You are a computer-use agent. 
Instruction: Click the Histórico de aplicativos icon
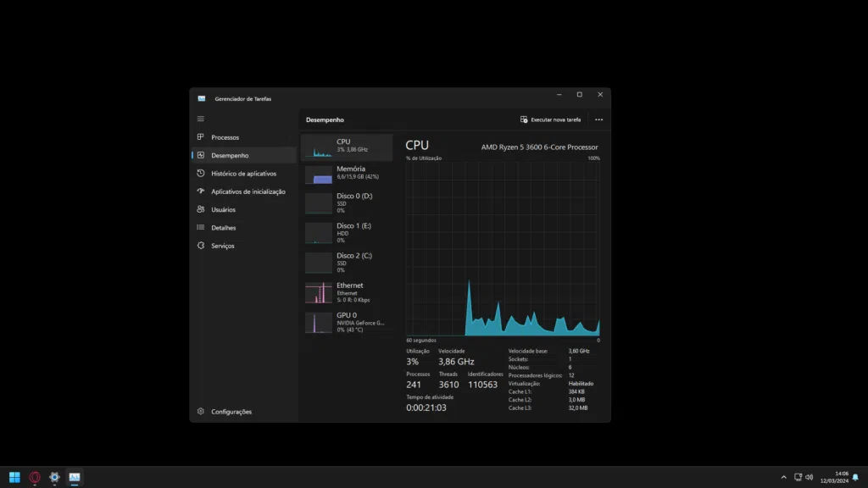coord(201,174)
